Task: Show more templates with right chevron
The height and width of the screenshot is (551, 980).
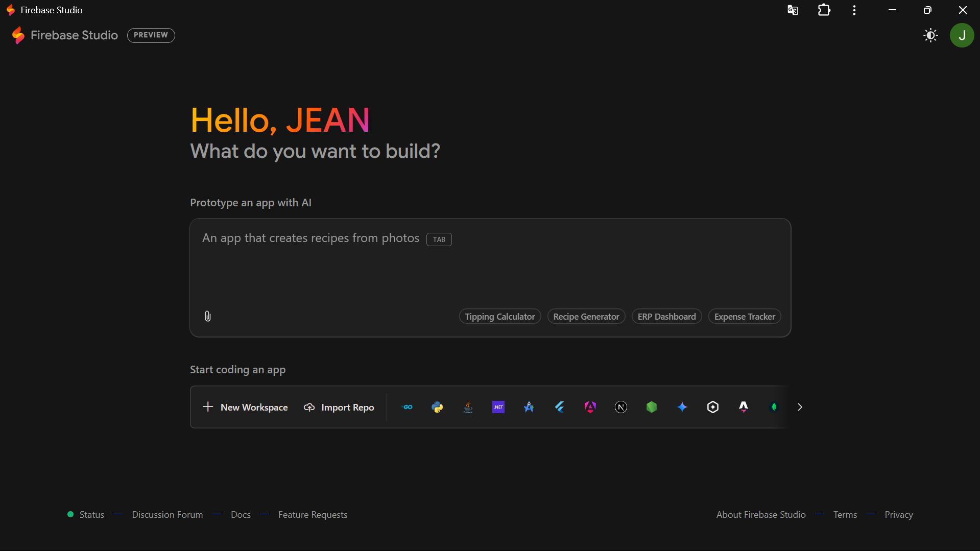Action: [800, 407]
